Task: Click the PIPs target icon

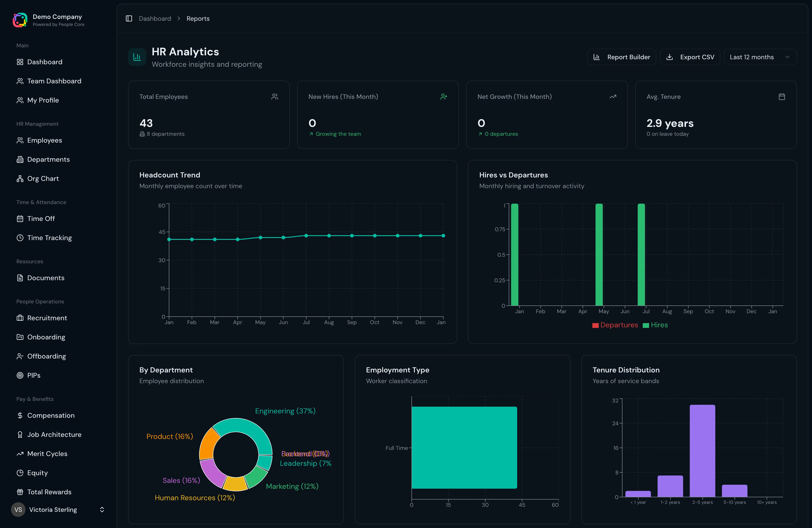Action: tap(20, 375)
